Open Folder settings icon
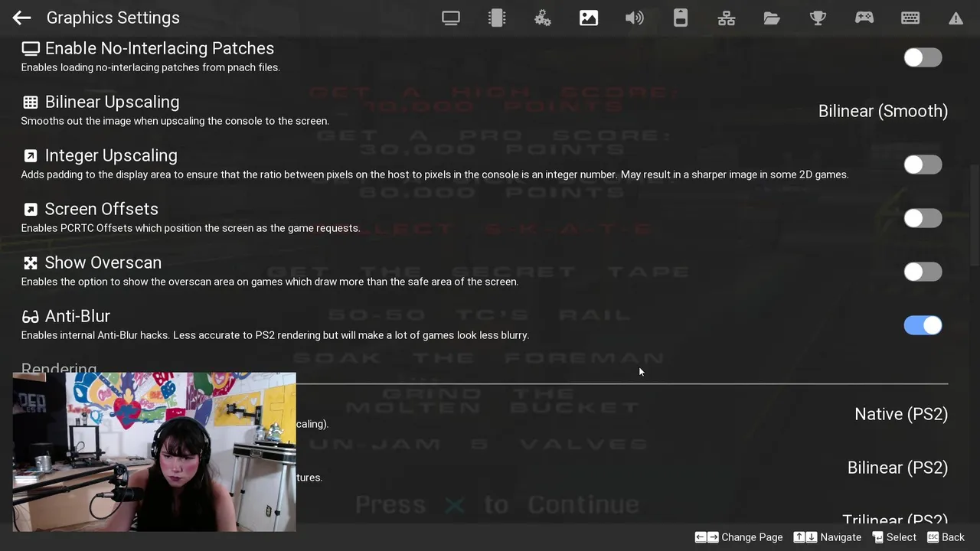The width and height of the screenshot is (980, 551). tap(772, 18)
